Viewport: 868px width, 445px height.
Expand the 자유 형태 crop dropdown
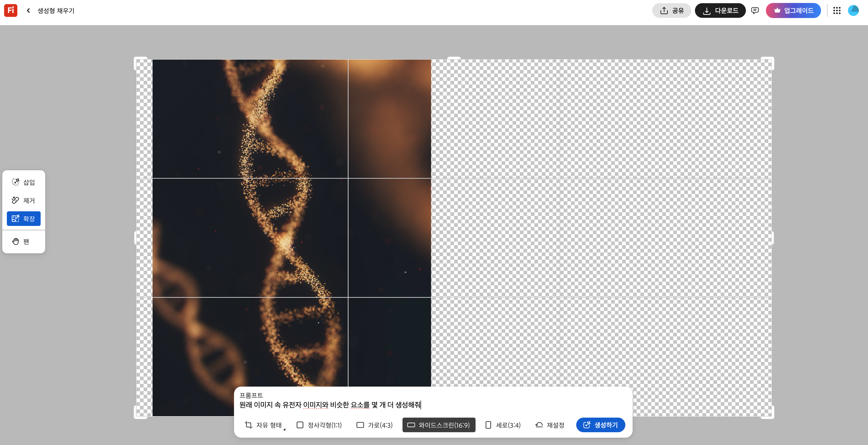point(265,425)
